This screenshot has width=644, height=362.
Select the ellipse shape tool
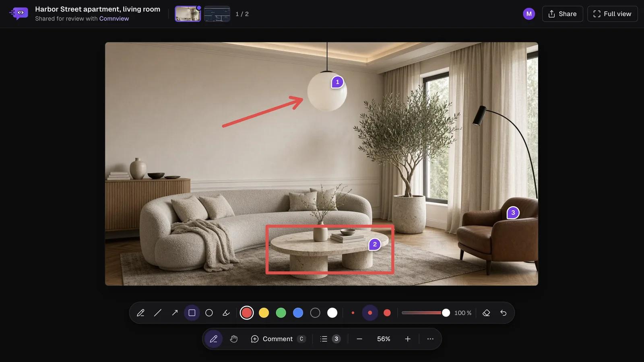pyautogui.click(x=209, y=313)
